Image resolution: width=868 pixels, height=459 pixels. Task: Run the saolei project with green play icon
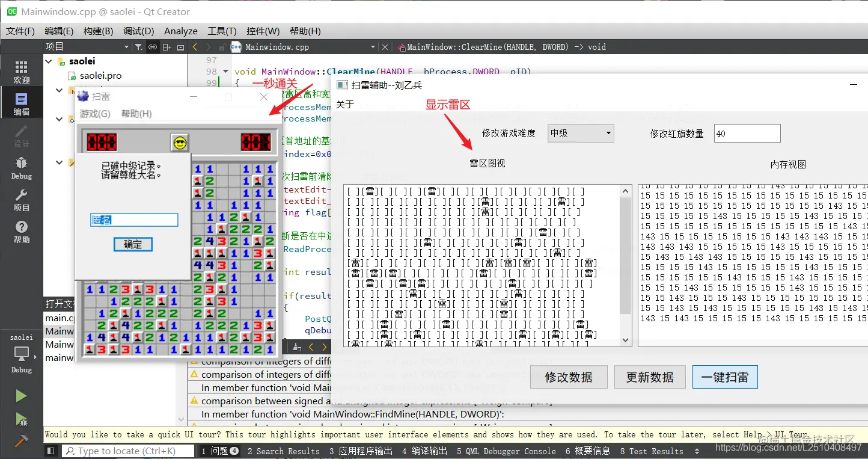pos(20,395)
